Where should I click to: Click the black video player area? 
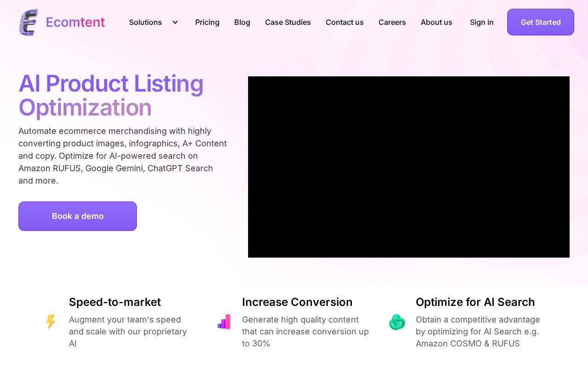pyautogui.click(x=408, y=167)
